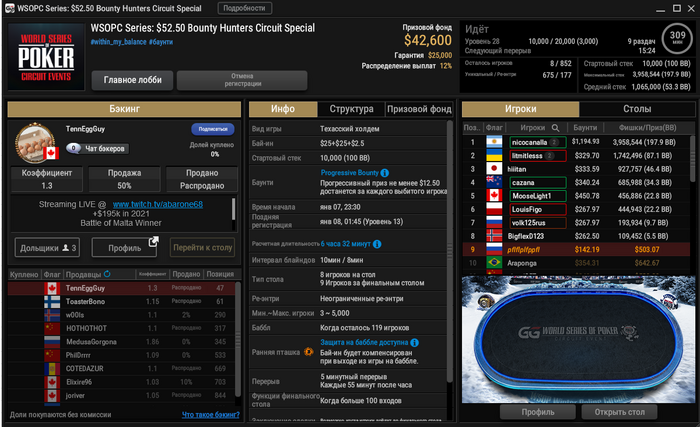Click TennEggGuy's avatar picture
This screenshot has height=427, width=700.
pos(35,142)
